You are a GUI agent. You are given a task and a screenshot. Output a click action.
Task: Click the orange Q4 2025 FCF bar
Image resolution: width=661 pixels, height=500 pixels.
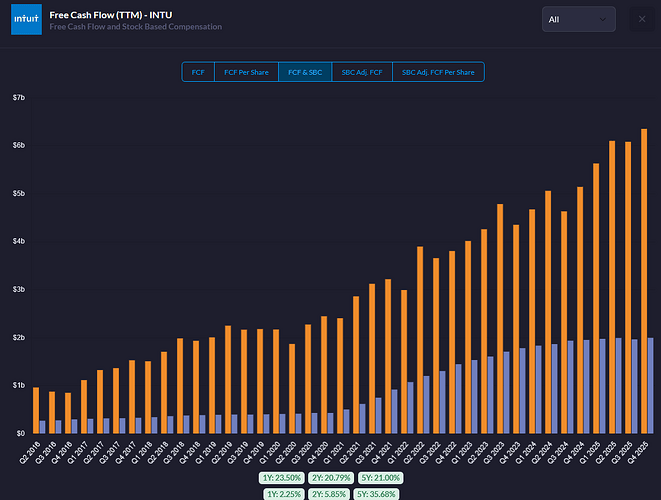[x=644, y=280]
